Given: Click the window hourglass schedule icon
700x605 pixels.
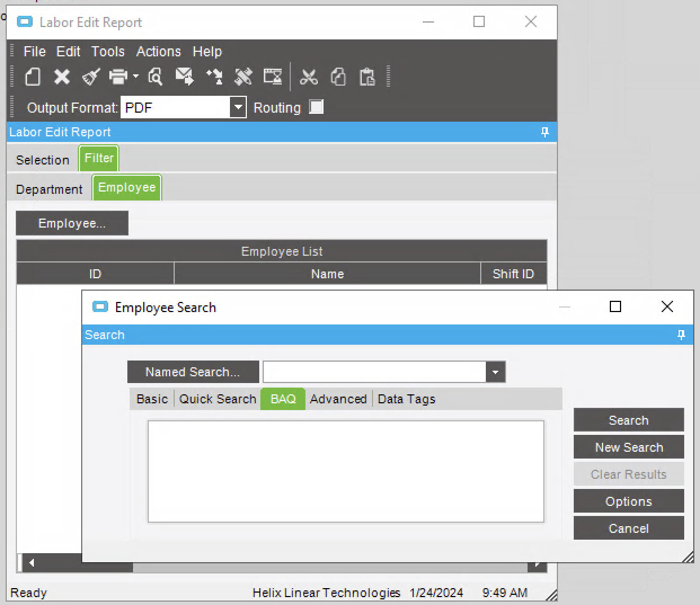Looking at the screenshot, I should [273, 77].
